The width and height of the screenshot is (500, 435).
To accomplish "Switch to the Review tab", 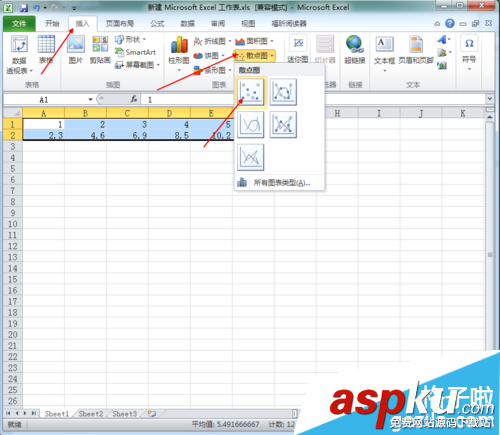I will (x=218, y=24).
